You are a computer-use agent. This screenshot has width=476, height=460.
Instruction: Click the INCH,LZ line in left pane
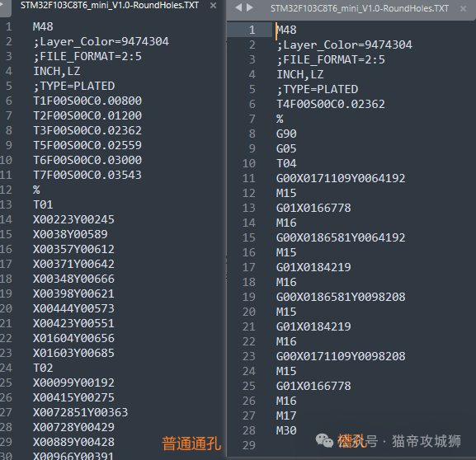[x=57, y=71]
